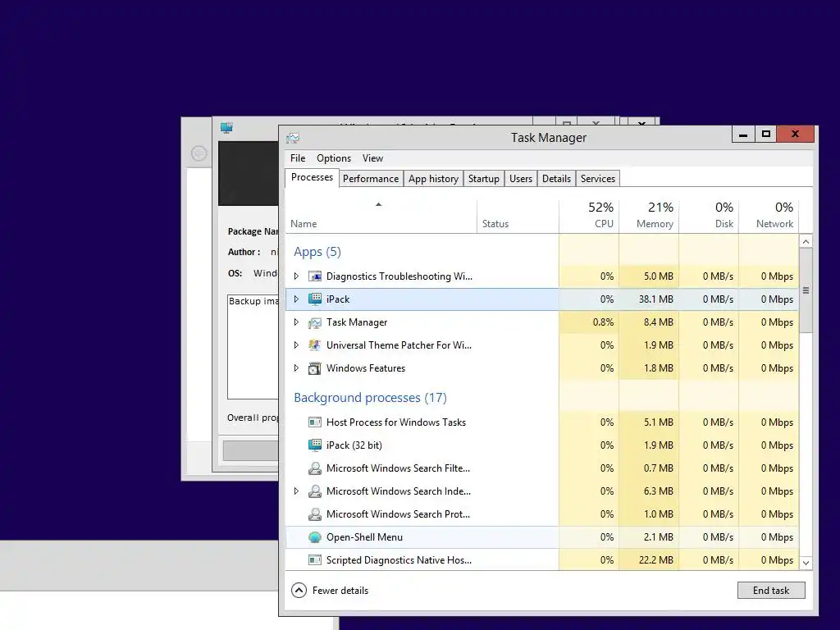Open the View menu

coord(373,158)
